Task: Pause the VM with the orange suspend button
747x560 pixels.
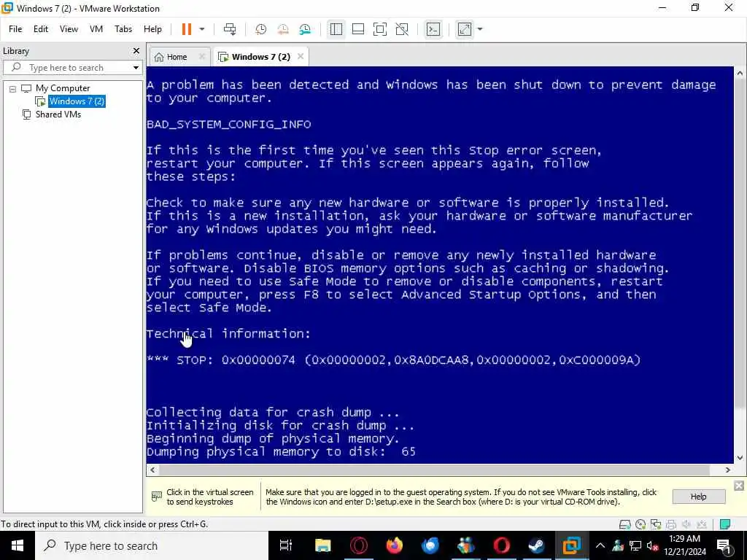Action: tap(186, 29)
